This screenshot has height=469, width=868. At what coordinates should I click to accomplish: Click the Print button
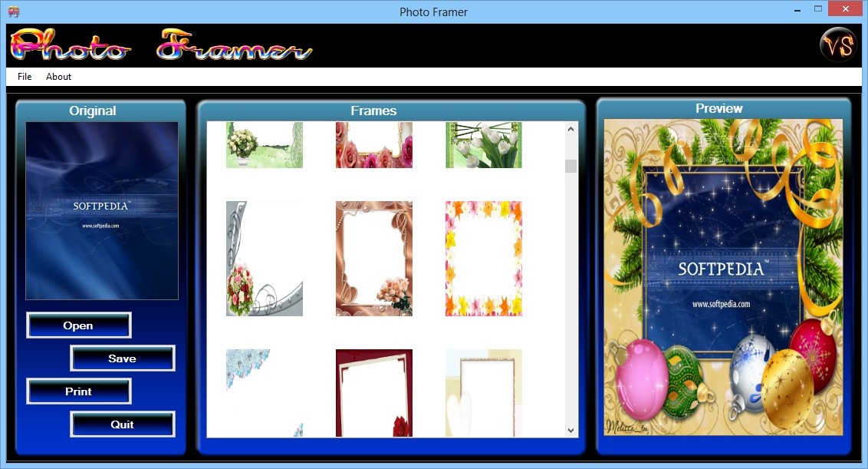[x=79, y=391]
